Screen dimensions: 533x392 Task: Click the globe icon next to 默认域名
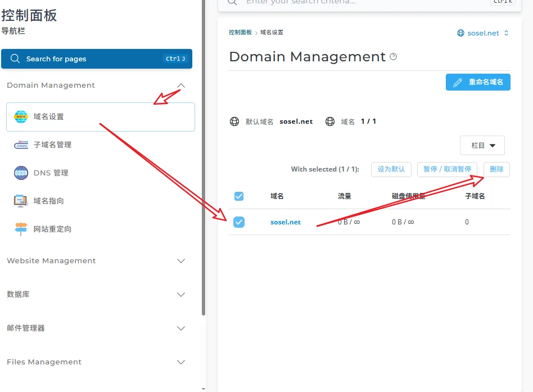coord(234,121)
